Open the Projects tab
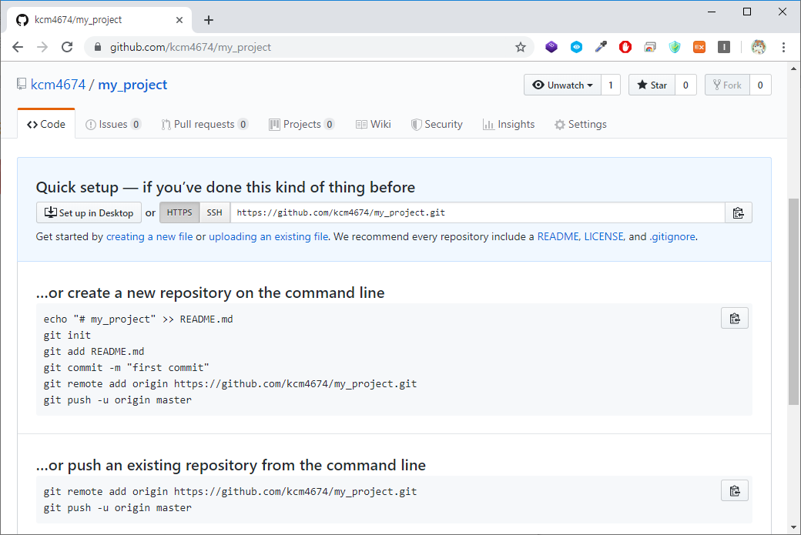The width and height of the screenshot is (801, 535). pyautogui.click(x=301, y=124)
